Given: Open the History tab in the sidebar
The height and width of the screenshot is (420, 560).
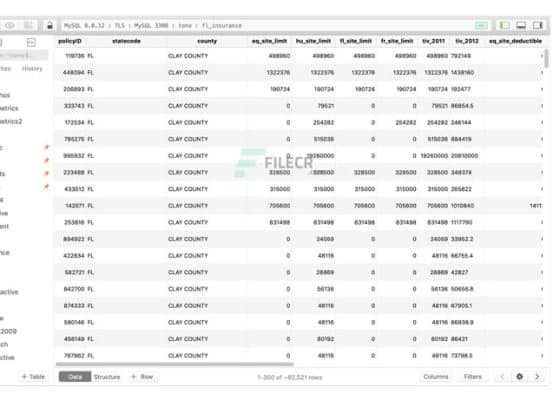Looking at the screenshot, I should pos(32,69).
